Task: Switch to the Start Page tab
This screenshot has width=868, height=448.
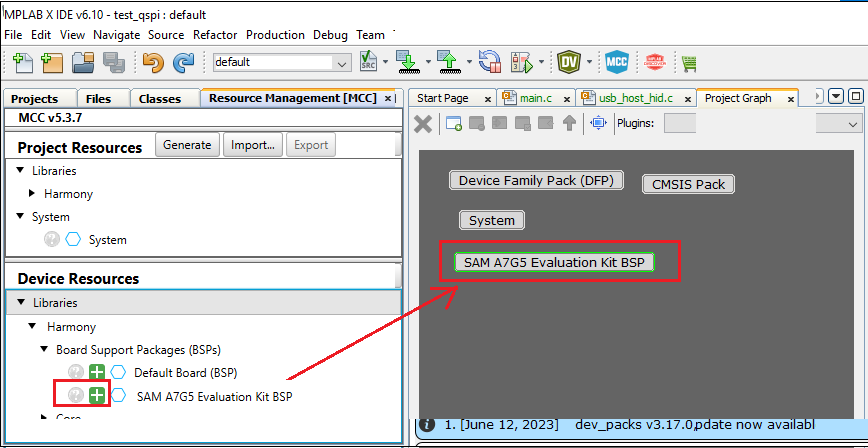Action: point(443,98)
